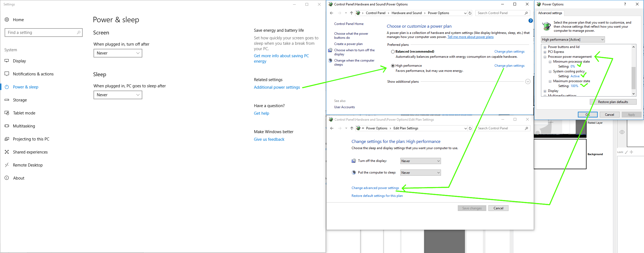Click Up arrow in Edit Plan Settings window
644x253 pixels.
coord(352,128)
